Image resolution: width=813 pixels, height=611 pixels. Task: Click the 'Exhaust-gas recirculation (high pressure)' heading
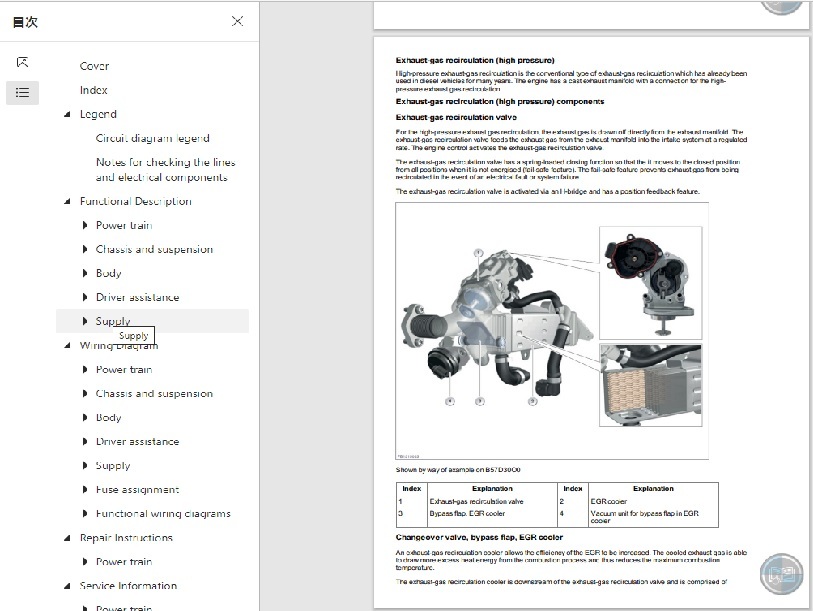tap(475, 60)
